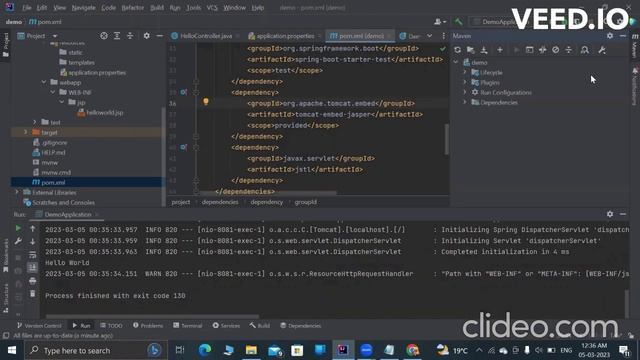
Task: Click the editor vertical scrollbar
Action: 447,139
